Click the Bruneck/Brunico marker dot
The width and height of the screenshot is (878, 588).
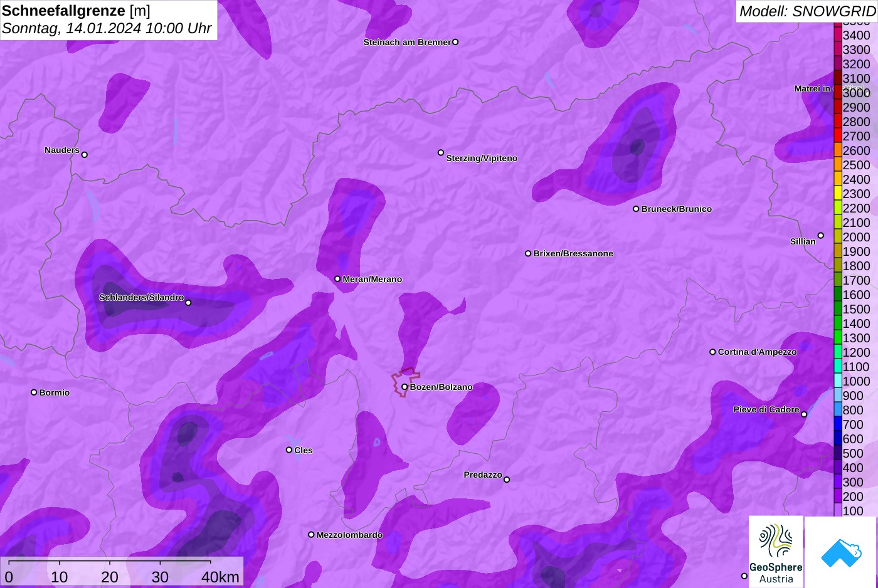tap(636, 209)
